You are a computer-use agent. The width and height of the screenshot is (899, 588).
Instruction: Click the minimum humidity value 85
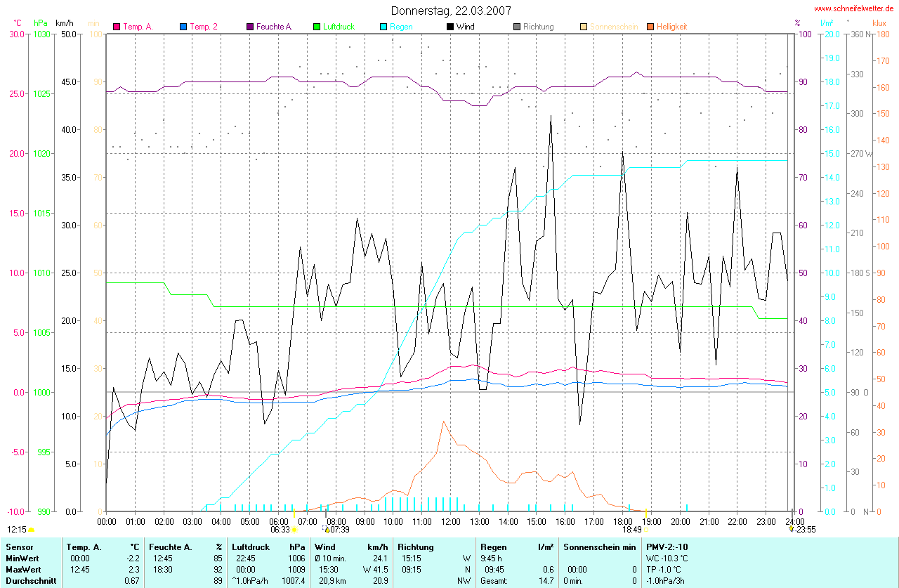coord(218,558)
